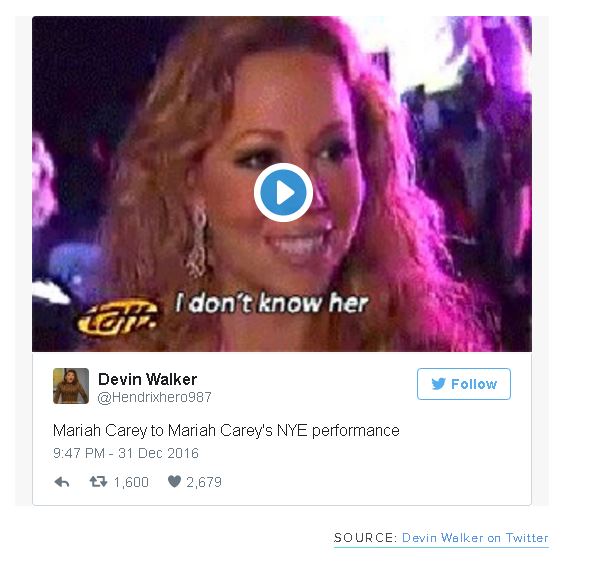590x568 pixels.
Task: Open the Devin Walker display name link
Action: 148,379
